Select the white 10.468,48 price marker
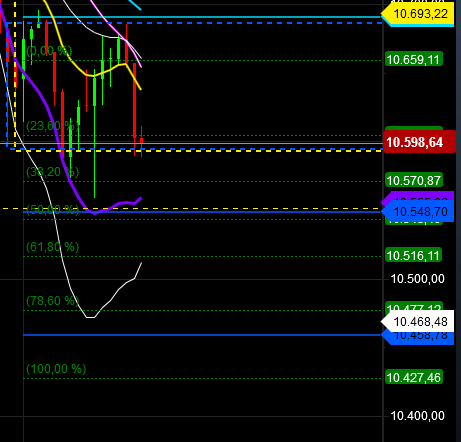The width and height of the screenshot is (461, 442). point(417,322)
